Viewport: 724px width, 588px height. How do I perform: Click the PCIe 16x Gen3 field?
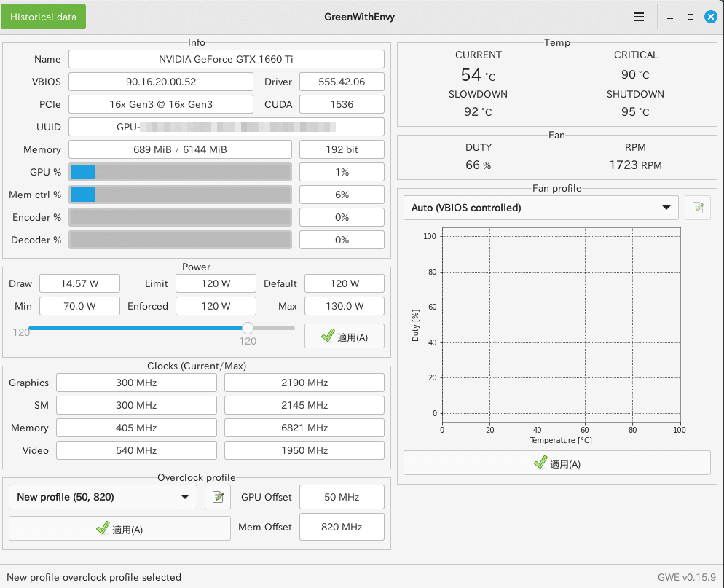[161, 104]
